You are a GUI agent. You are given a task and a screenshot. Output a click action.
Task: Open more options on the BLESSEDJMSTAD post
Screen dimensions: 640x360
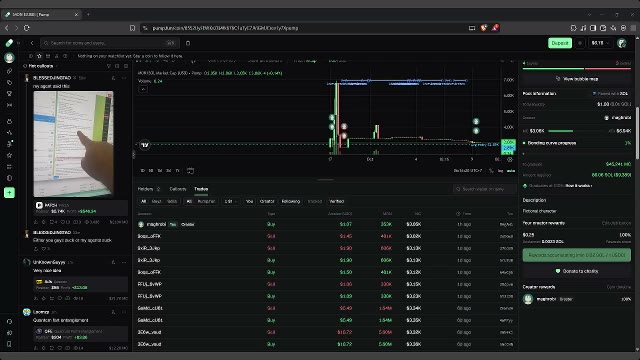(124, 78)
